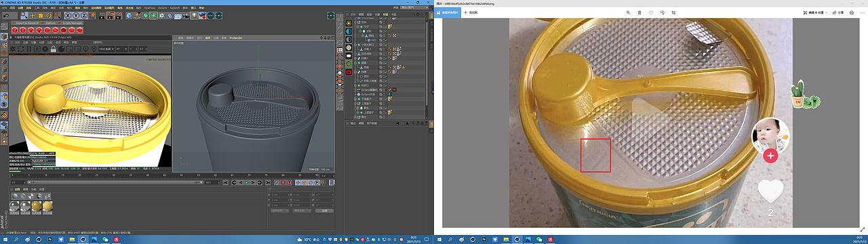This screenshot has width=868, height=244.
Task: Toggle the Z axis lock
Action: (84, 16)
